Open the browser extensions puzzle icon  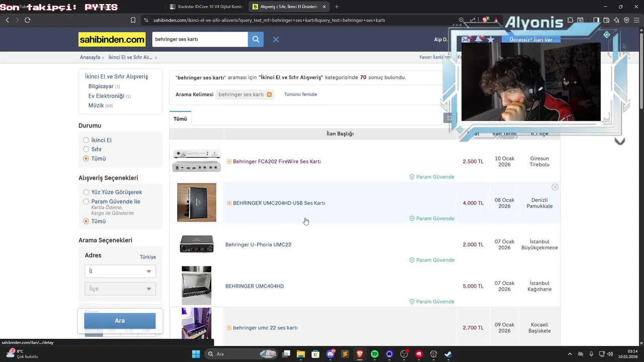tap(570, 20)
